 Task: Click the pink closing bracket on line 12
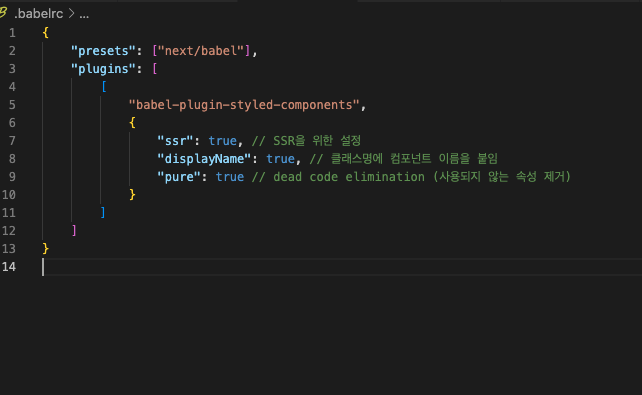pos(74,231)
